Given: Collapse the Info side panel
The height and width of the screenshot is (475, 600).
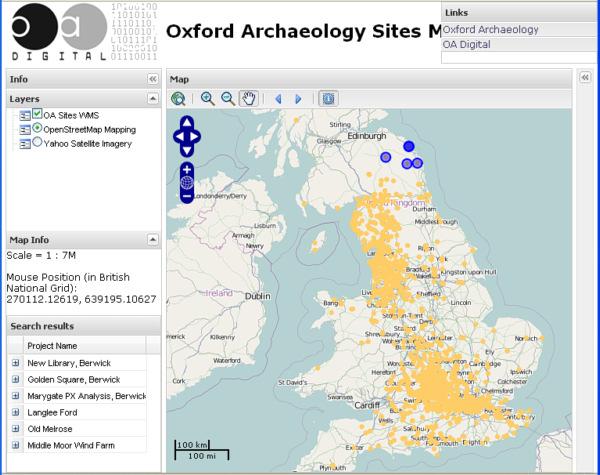Looking at the screenshot, I should (153, 79).
